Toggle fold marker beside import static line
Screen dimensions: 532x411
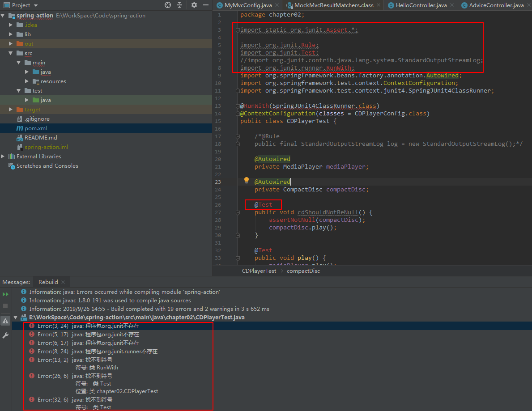pos(237,30)
